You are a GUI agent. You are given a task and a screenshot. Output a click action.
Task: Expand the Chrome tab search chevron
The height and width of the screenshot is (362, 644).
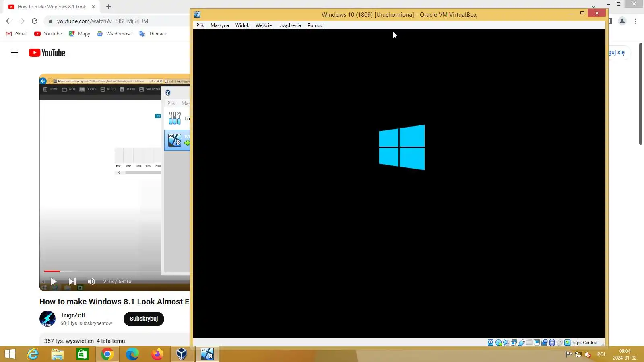click(x=594, y=6)
